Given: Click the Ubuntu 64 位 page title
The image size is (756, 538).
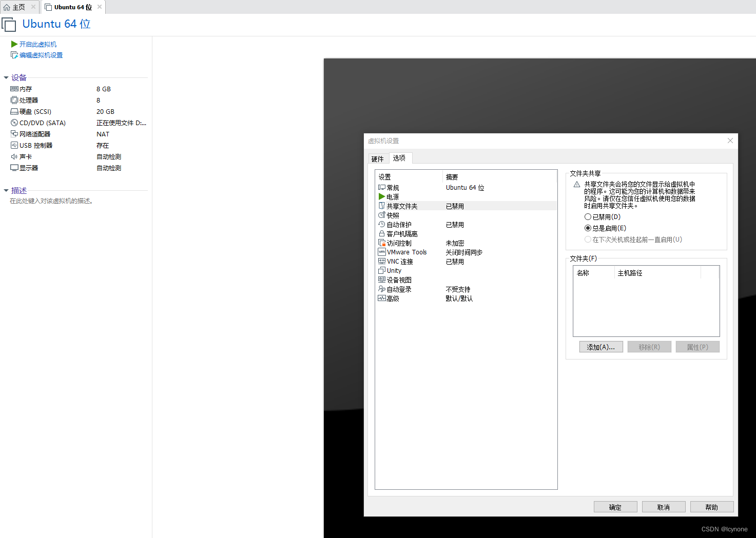Looking at the screenshot, I should pos(56,24).
